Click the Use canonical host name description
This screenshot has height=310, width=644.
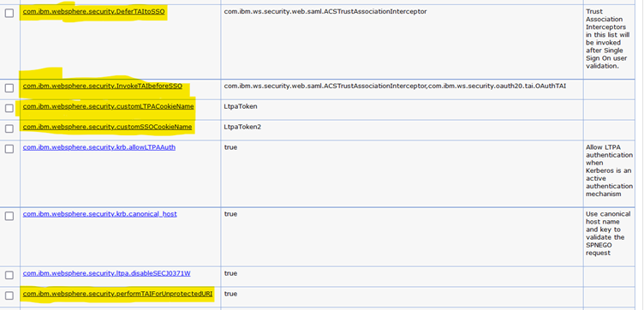click(x=608, y=234)
